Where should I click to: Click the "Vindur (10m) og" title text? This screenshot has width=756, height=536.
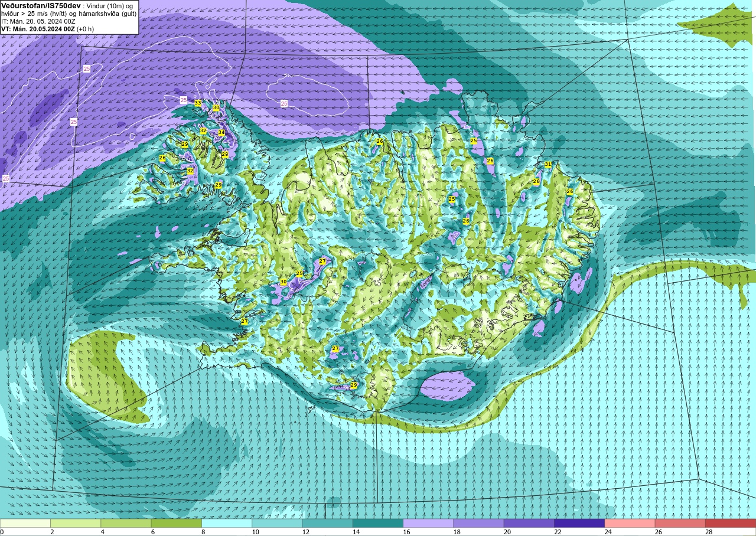[109, 6]
